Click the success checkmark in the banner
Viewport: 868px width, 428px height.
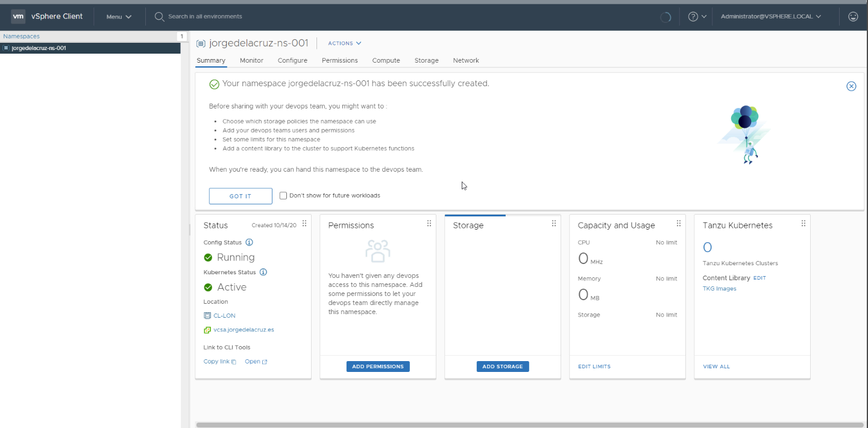(x=214, y=84)
